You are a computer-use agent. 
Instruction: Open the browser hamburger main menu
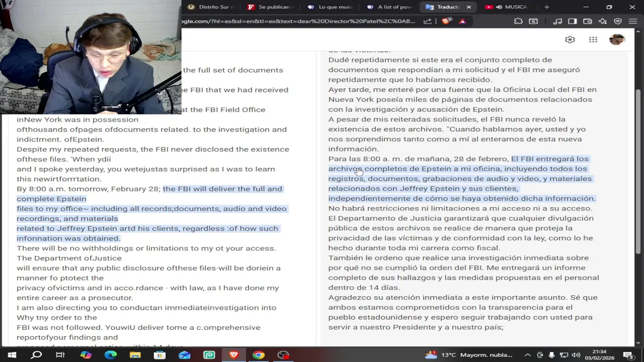[633, 21]
